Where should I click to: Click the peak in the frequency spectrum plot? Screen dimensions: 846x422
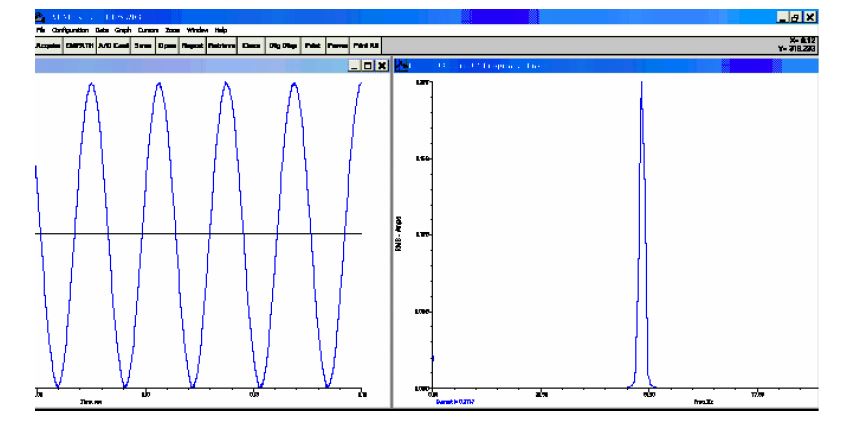[641, 86]
